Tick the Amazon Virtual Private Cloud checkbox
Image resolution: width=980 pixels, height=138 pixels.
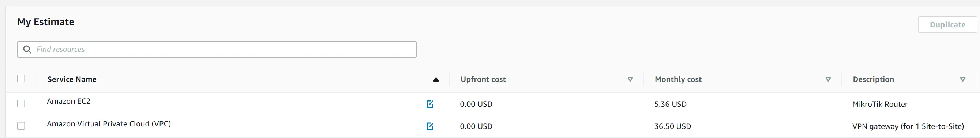21,126
